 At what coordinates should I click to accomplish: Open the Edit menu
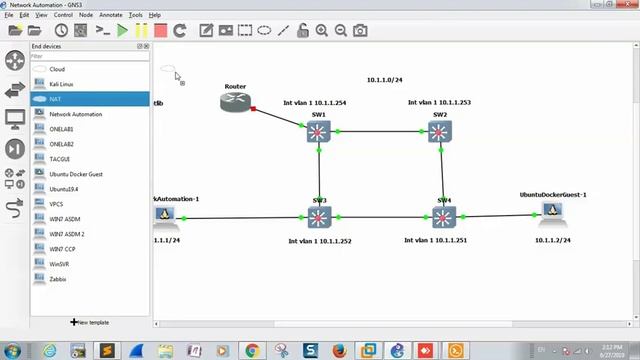[24, 15]
